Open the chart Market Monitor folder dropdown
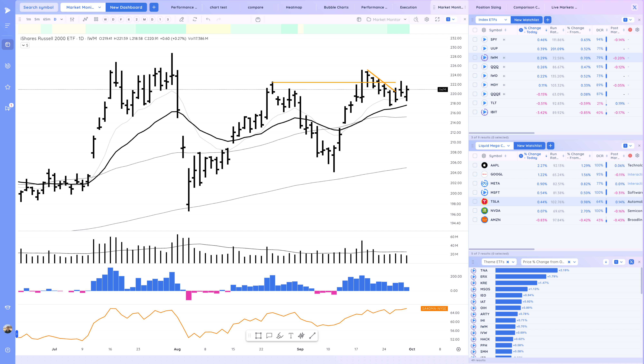 pos(387,19)
